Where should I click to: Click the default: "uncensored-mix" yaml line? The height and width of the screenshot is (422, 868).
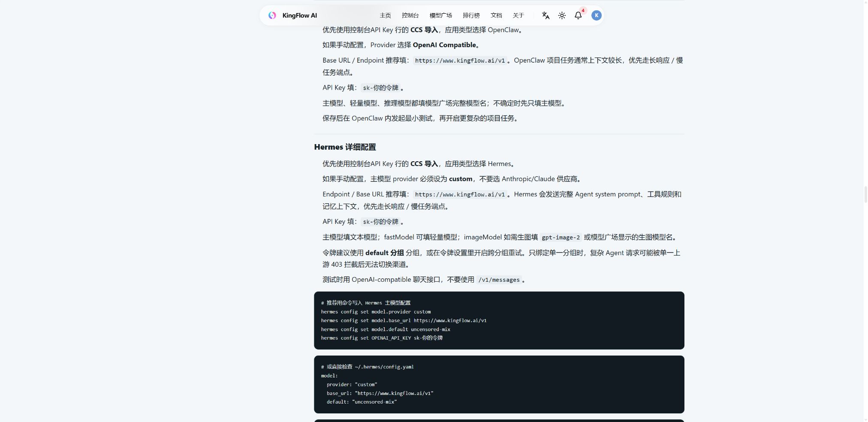[362, 402]
